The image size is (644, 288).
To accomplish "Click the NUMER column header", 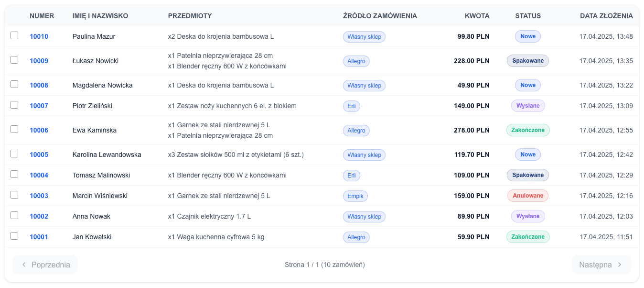I will (42, 16).
